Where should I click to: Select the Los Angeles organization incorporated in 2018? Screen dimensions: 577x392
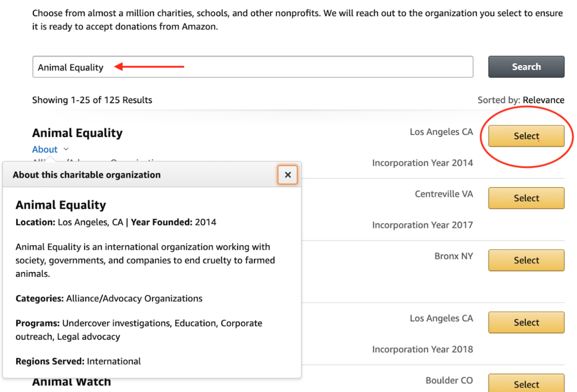click(x=526, y=323)
